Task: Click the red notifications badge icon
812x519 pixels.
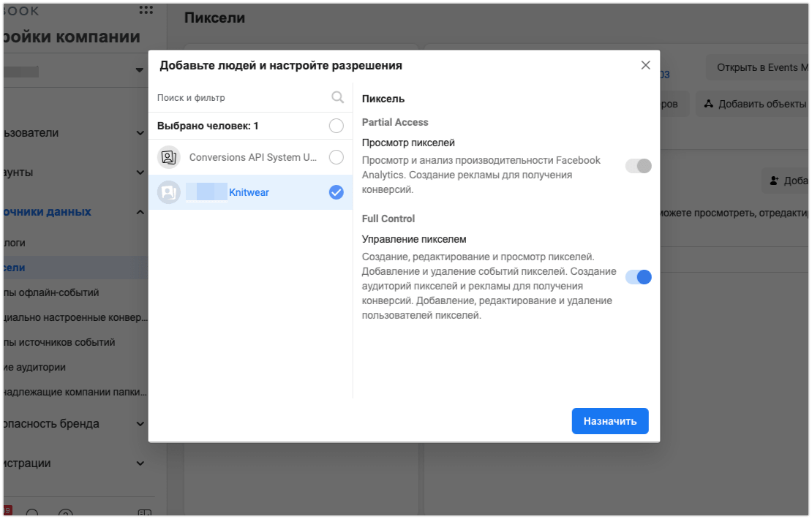Action: pyautogui.click(x=7, y=511)
